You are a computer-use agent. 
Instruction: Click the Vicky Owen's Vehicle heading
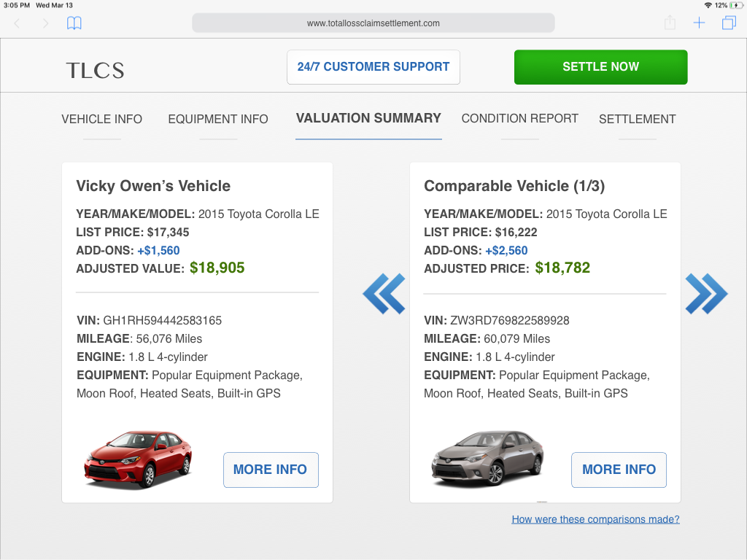tap(153, 186)
